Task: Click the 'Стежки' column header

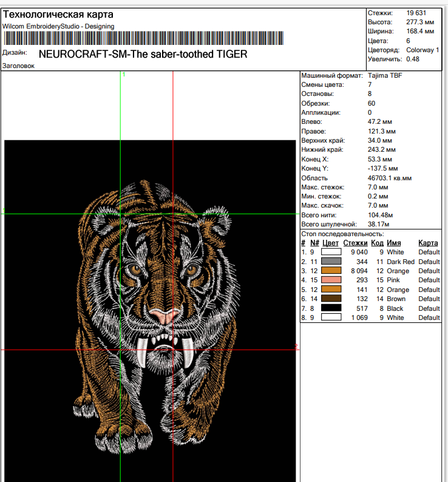Action: 355,243
